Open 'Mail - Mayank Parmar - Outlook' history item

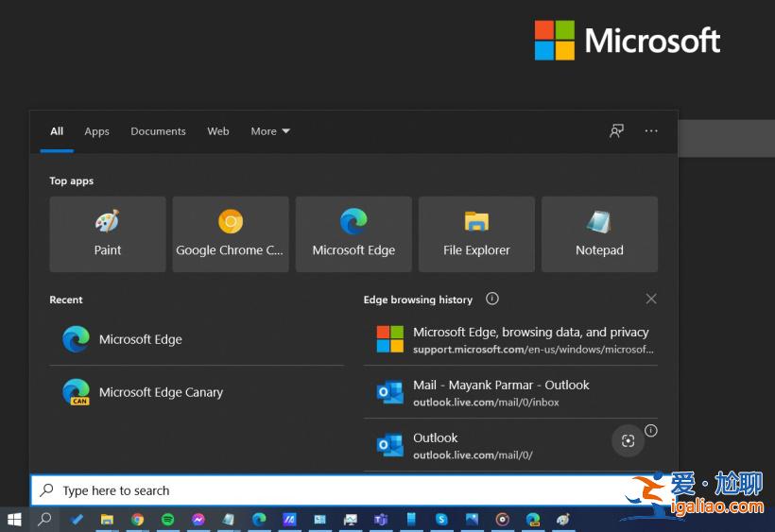(x=510, y=393)
